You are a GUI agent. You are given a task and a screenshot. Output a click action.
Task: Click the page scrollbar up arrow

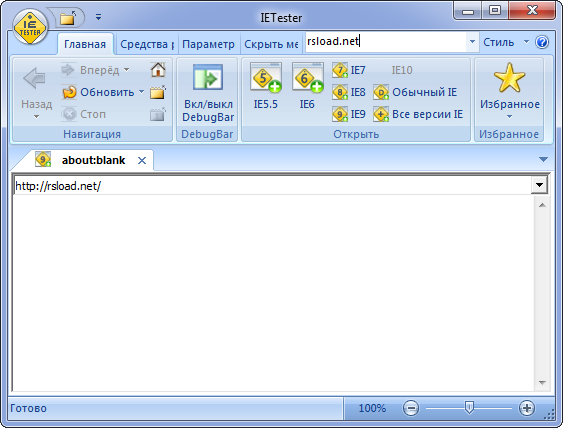pyautogui.click(x=542, y=205)
